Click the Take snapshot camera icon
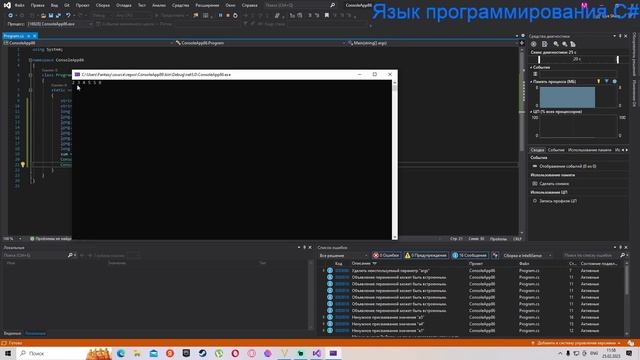 (535, 184)
